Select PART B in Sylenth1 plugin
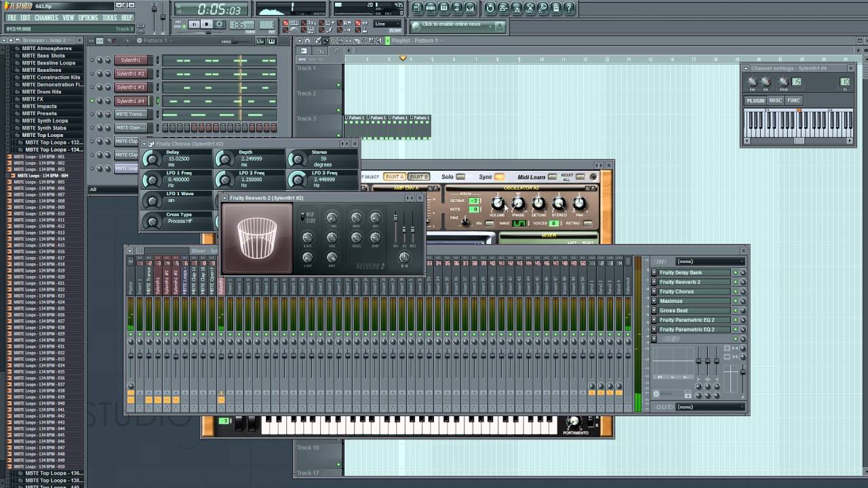The width and height of the screenshot is (868, 488). 418,177
